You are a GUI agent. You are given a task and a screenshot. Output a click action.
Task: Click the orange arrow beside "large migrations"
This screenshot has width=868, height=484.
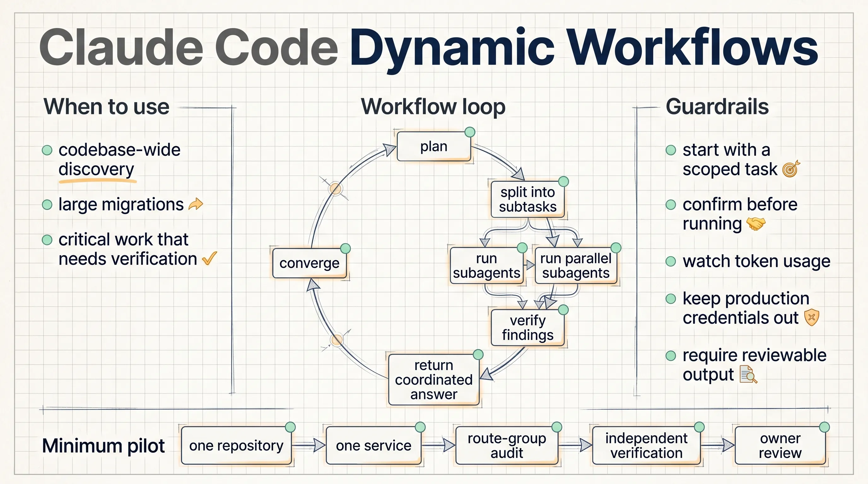[196, 204]
